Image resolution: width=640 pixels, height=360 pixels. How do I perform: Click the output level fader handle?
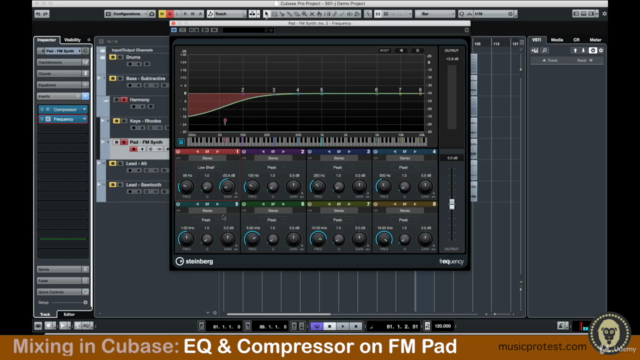pyautogui.click(x=451, y=204)
